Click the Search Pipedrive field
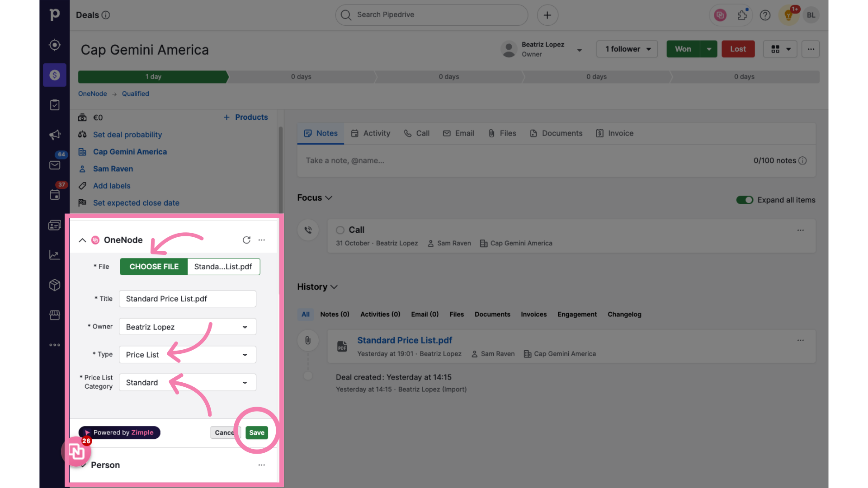 pos(431,15)
